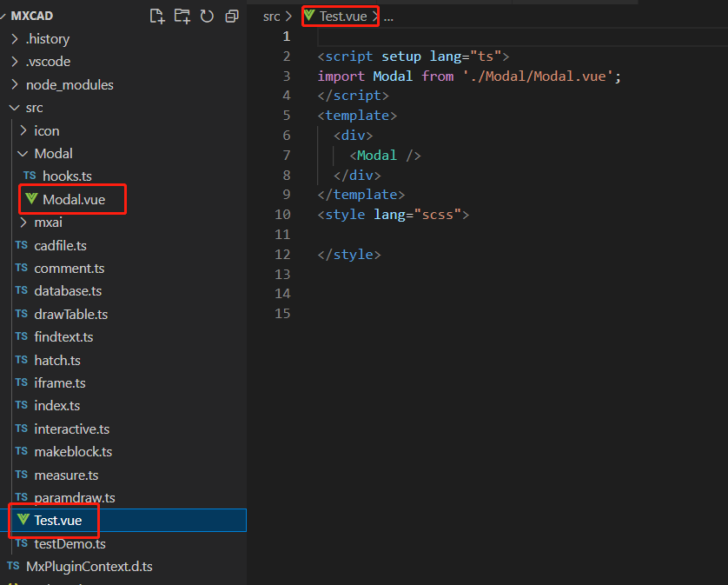Click the src breadcrumb segment
728x585 pixels.
click(272, 17)
